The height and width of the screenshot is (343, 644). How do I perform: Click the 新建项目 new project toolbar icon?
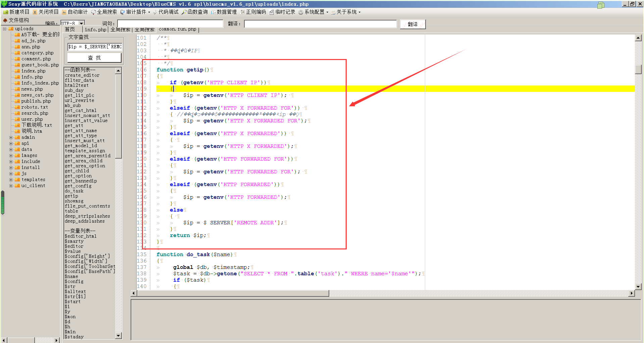coord(6,12)
